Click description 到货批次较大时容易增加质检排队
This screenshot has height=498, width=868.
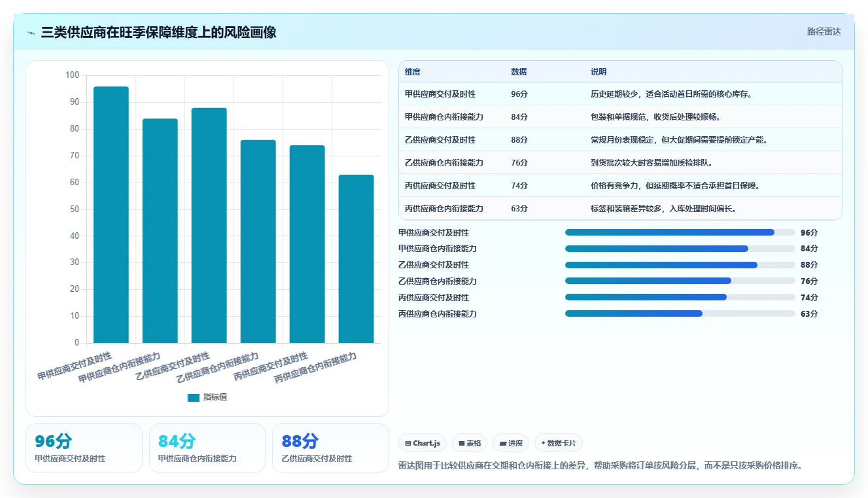click(x=651, y=163)
